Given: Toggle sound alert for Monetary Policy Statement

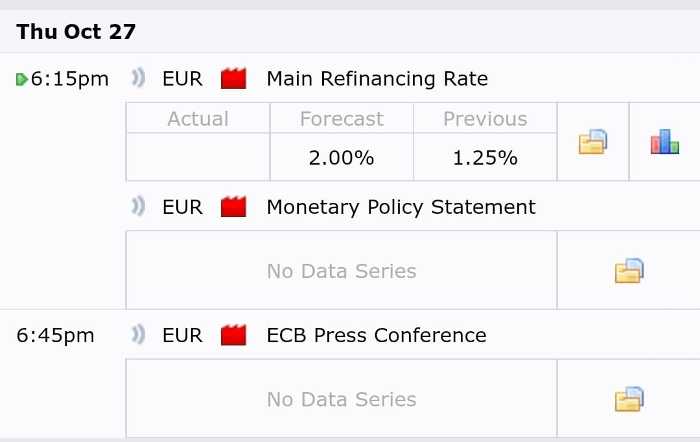Looking at the screenshot, I should [x=138, y=207].
